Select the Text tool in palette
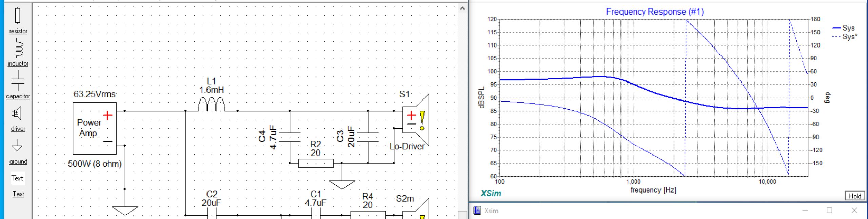The width and height of the screenshot is (868, 219). point(18,178)
